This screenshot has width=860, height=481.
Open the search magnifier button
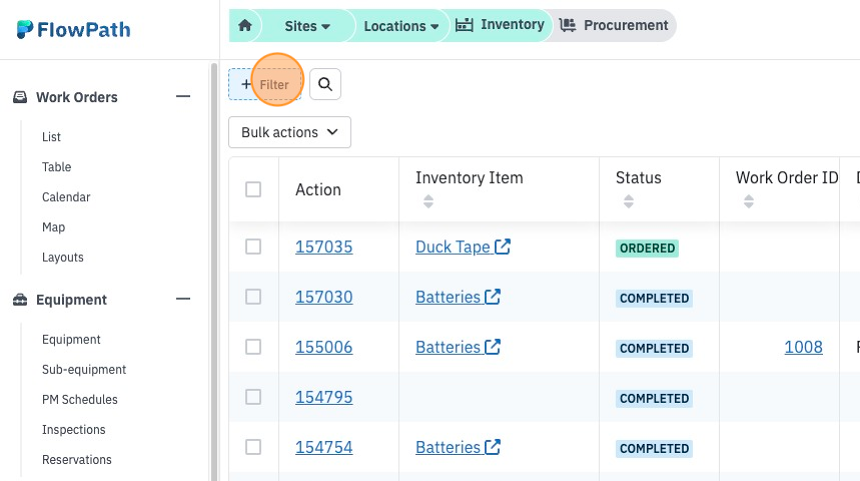click(x=325, y=84)
